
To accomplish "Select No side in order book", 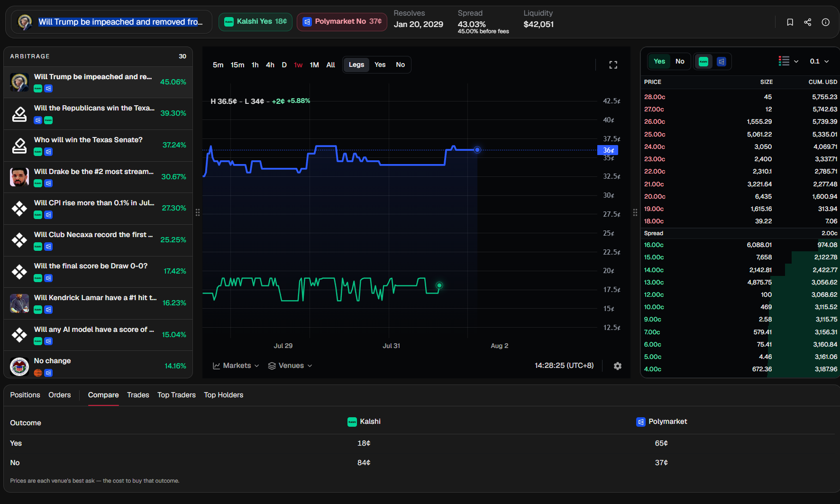I will 680,62.
